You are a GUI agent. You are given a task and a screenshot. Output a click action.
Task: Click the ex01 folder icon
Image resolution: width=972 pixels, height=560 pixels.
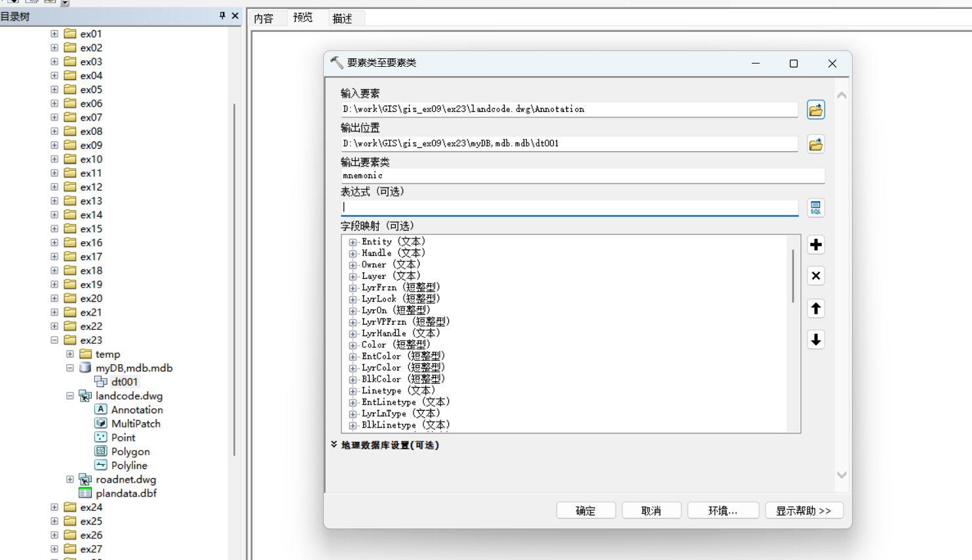click(70, 33)
